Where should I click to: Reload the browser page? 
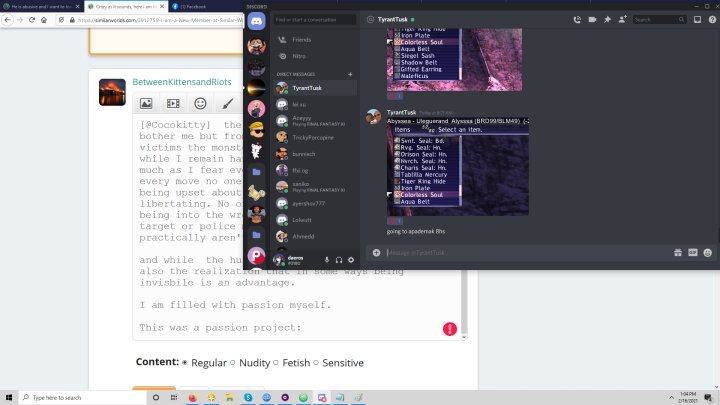[32, 20]
